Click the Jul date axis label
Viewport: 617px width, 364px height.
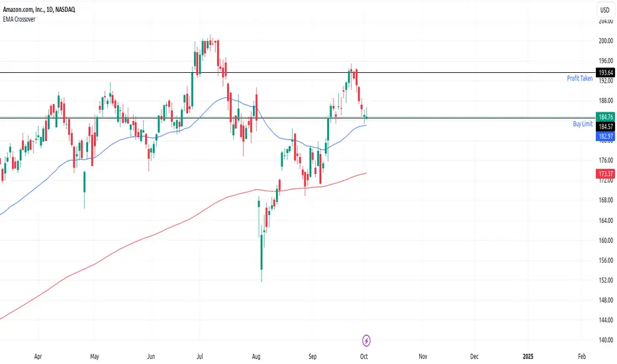200,357
